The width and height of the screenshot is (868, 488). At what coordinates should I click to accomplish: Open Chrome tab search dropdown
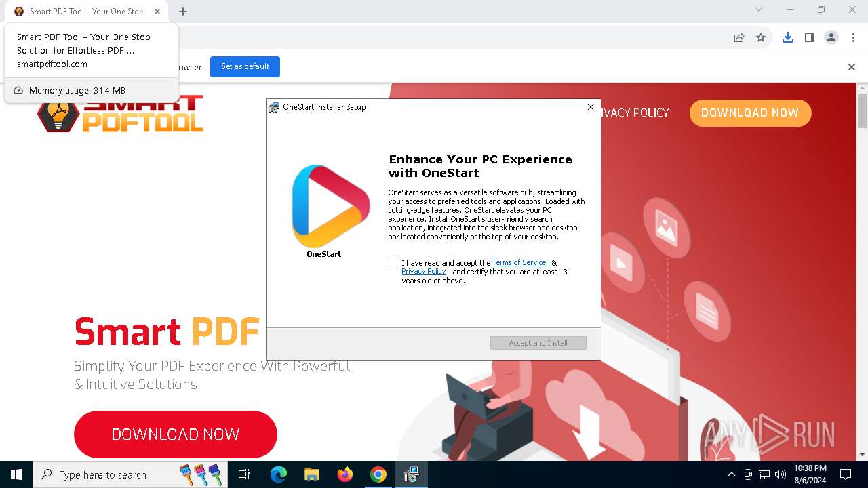click(x=759, y=10)
